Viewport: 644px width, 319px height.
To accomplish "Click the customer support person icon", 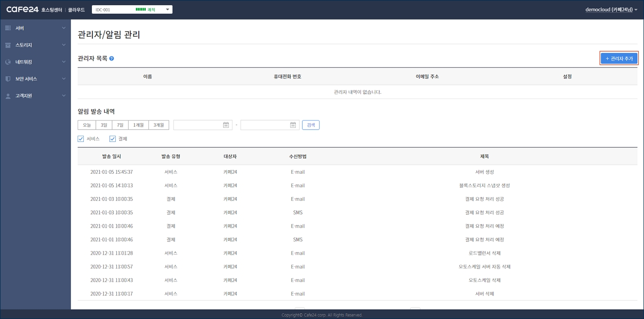I will pos(8,96).
